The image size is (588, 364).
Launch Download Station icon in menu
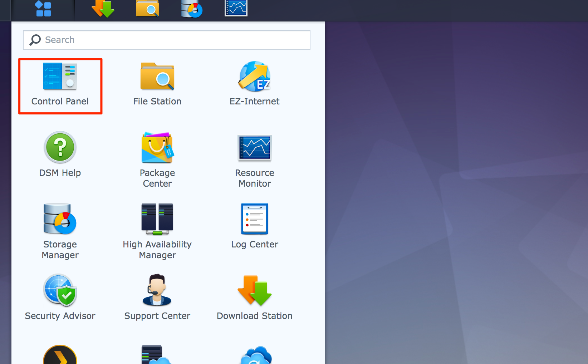[x=255, y=290]
